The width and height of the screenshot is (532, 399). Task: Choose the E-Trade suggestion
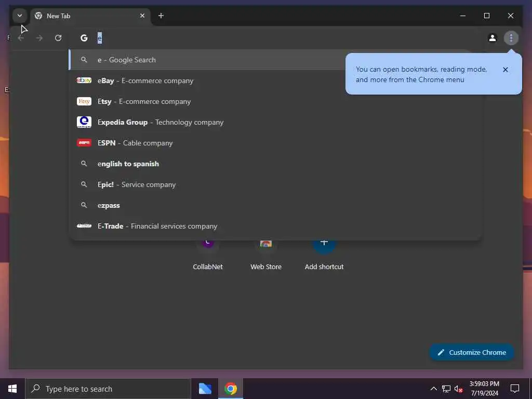275,226
